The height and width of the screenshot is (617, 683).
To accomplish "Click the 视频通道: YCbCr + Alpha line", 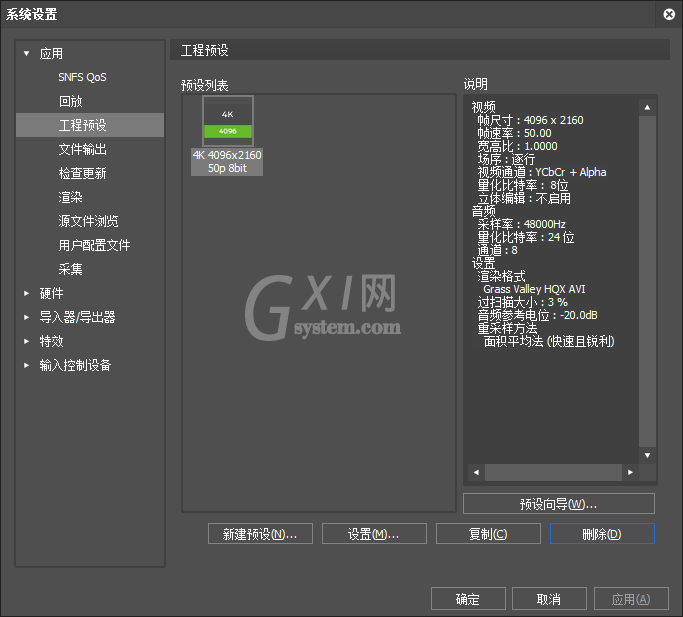I will point(542,172).
